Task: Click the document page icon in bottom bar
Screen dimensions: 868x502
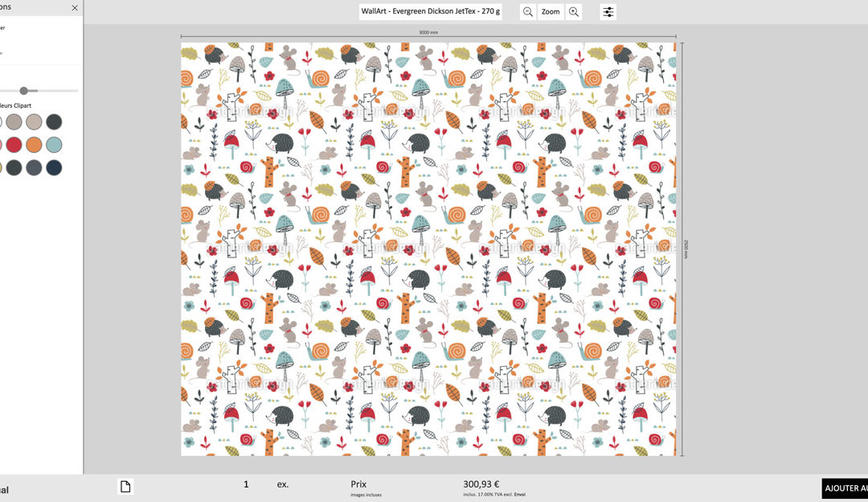Action: (125, 486)
